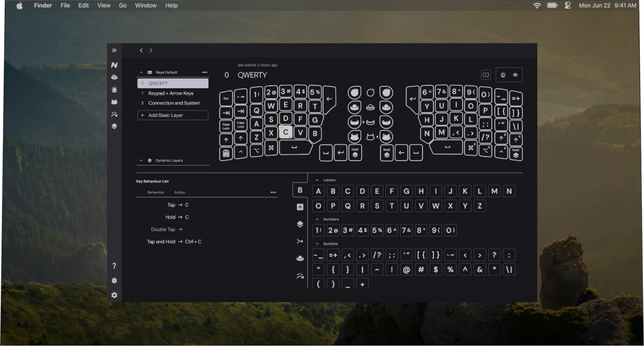The image size is (644, 346).
Task: Switch to the knob module palette tab
Action: [300, 258]
